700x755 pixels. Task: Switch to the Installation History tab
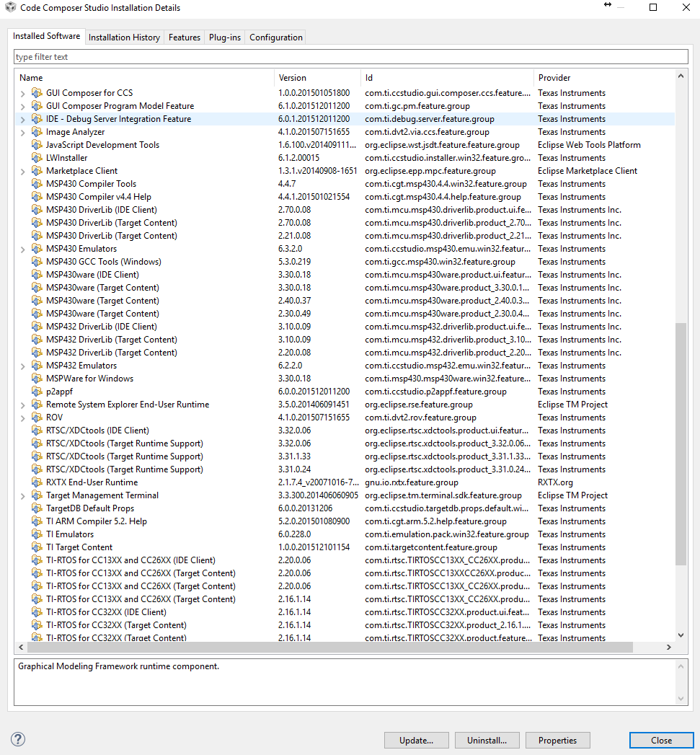pos(124,37)
